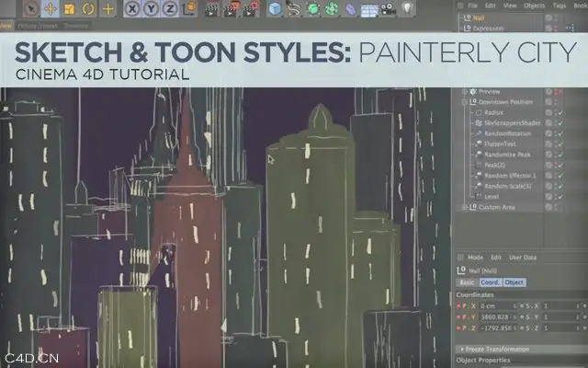The image size is (588, 368).
Task: Open the Object Manager File menu
Action: tap(472, 6)
